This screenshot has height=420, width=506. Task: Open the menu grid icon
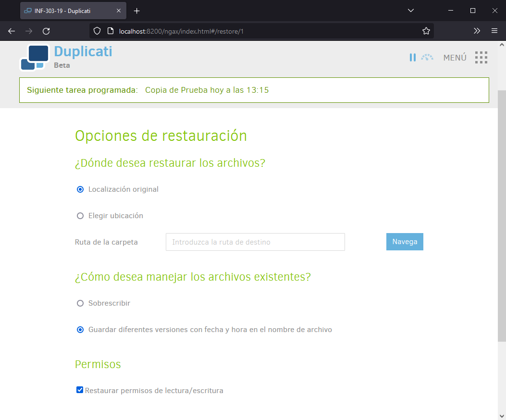481,58
